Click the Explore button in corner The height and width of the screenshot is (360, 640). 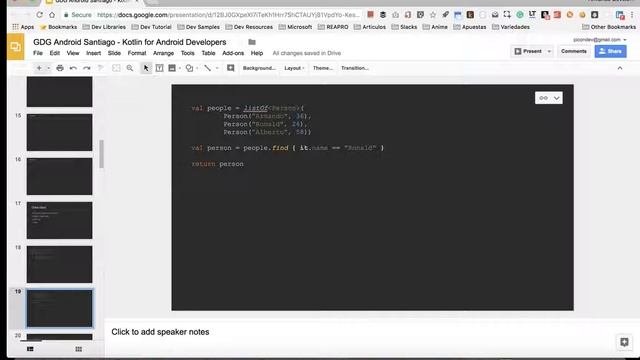coord(624,342)
